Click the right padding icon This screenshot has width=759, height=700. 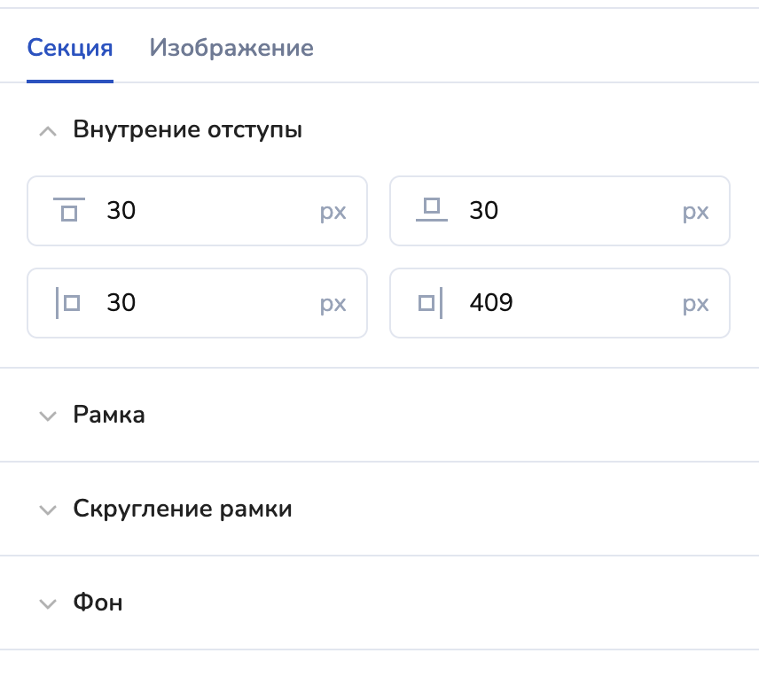(431, 303)
